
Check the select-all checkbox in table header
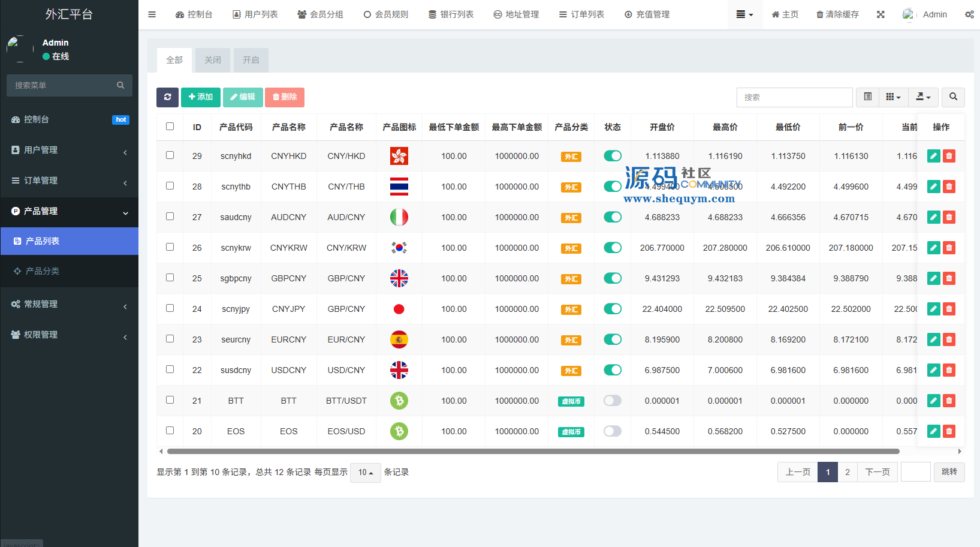[170, 127]
